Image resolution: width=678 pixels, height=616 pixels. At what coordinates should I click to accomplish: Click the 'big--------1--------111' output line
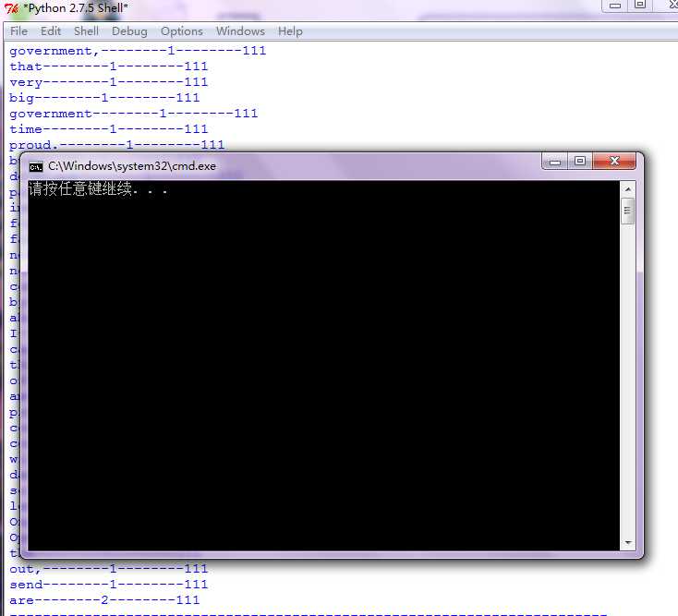coord(104,98)
